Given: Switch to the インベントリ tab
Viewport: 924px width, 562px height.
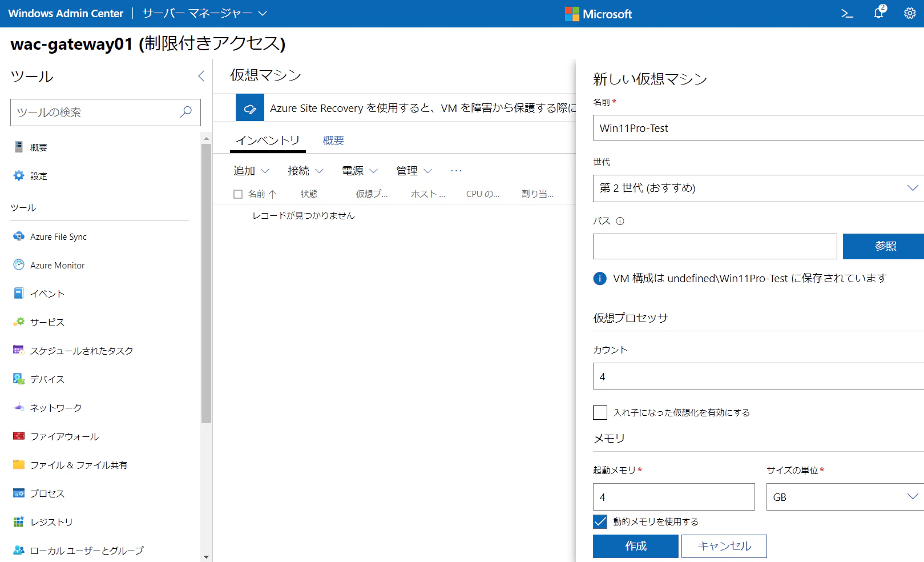Looking at the screenshot, I should (x=268, y=140).
